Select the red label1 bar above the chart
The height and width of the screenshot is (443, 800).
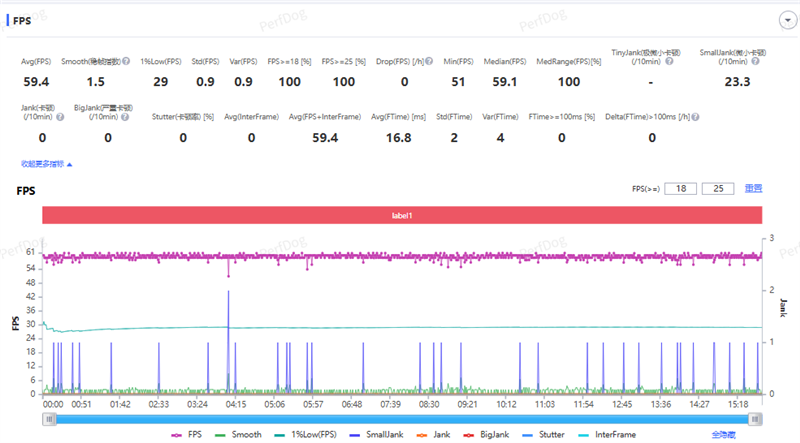point(402,215)
